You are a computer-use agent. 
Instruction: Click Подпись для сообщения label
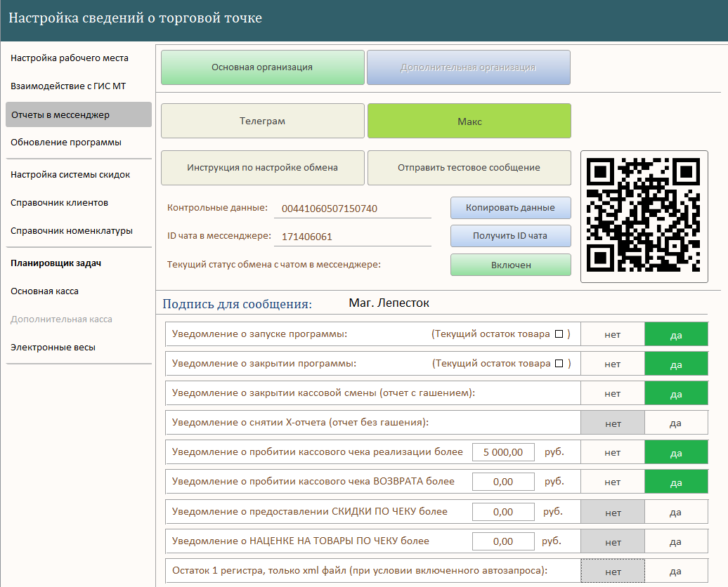click(238, 304)
